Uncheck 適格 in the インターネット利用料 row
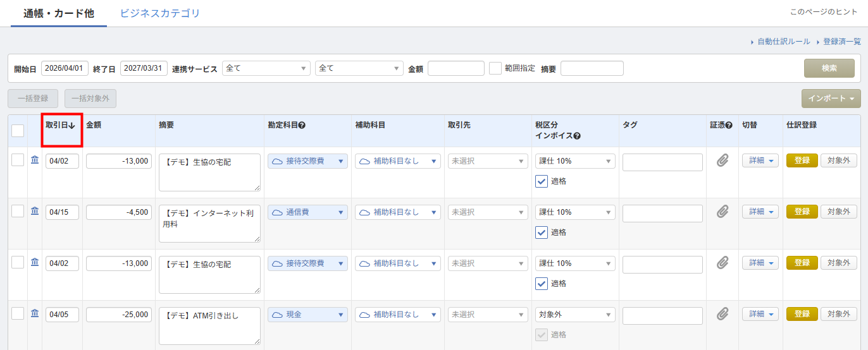The image size is (868, 350). tap(542, 232)
